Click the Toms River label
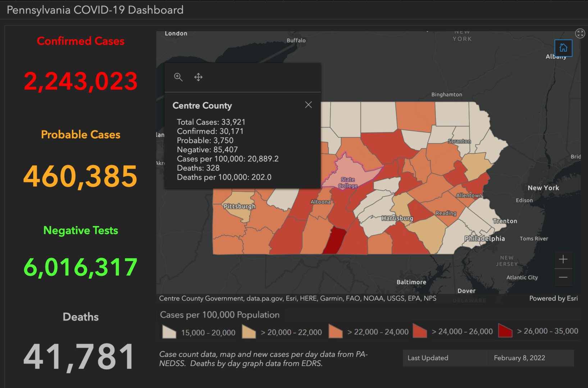Viewport: 588px width, 388px height. point(534,239)
